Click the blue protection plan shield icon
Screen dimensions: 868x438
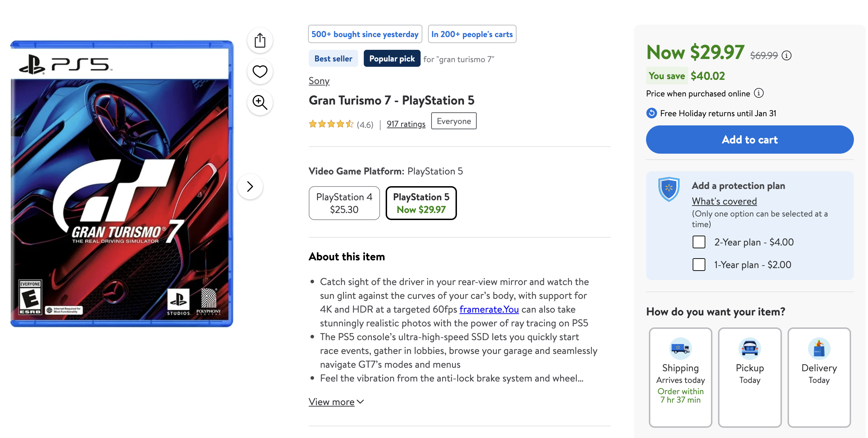(669, 189)
